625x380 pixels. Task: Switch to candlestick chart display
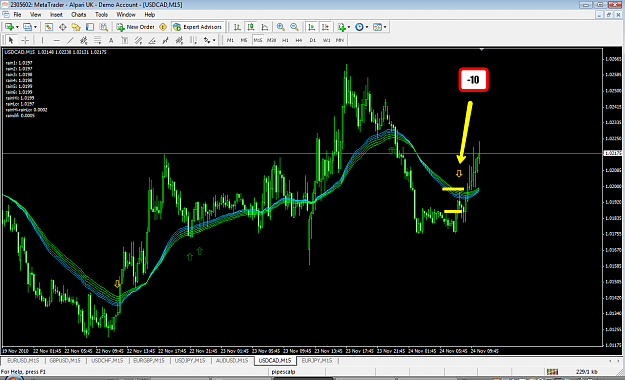[251, 27]
